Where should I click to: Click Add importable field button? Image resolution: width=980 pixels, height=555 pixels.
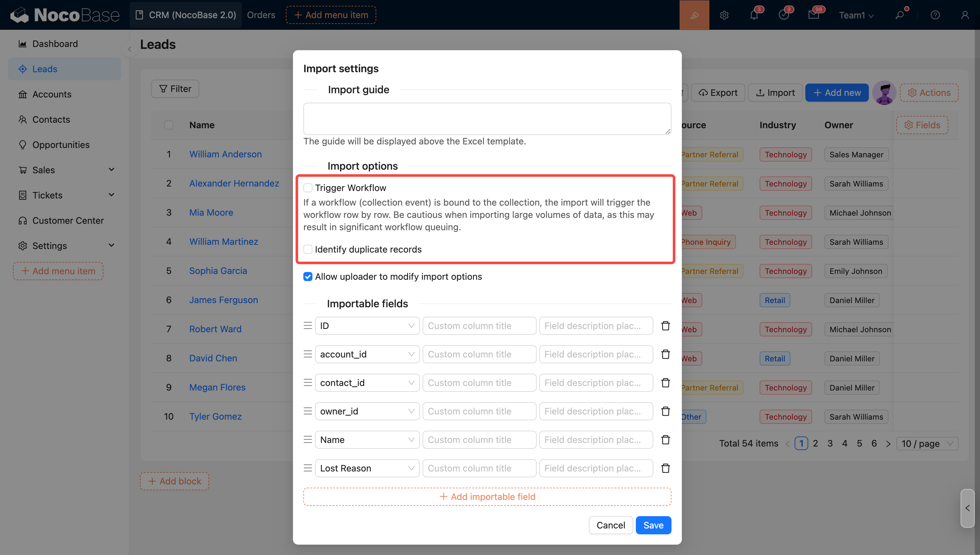pos(487,497)
